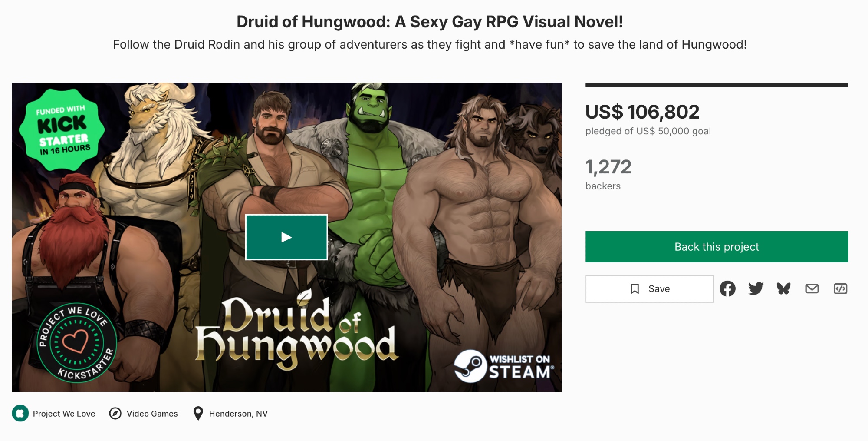868x441 pixels.
Task: Share on Bluesky butterfly icon
Action: pyautogui.click(x=784, y=288)
